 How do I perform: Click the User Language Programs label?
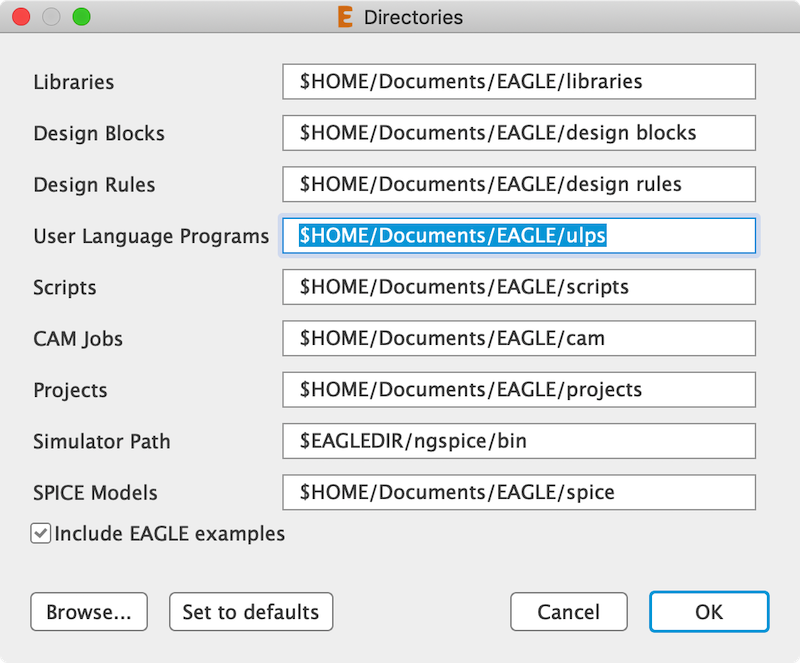click(151, 236)
